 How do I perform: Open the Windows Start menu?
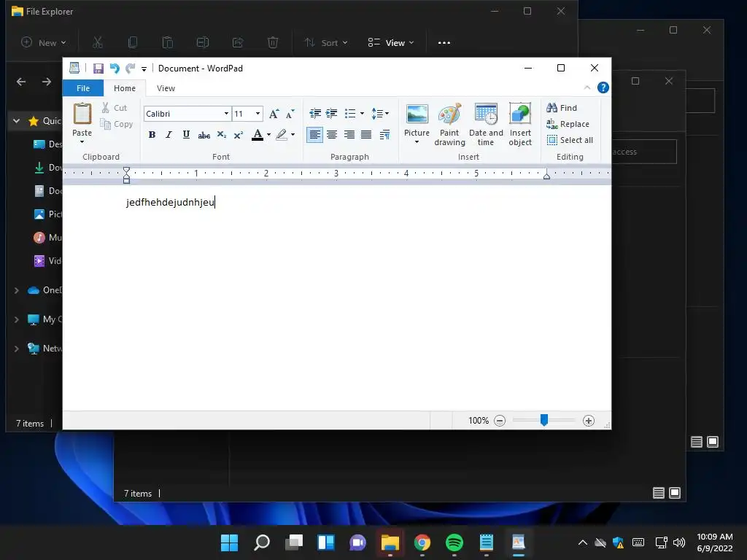229,542
